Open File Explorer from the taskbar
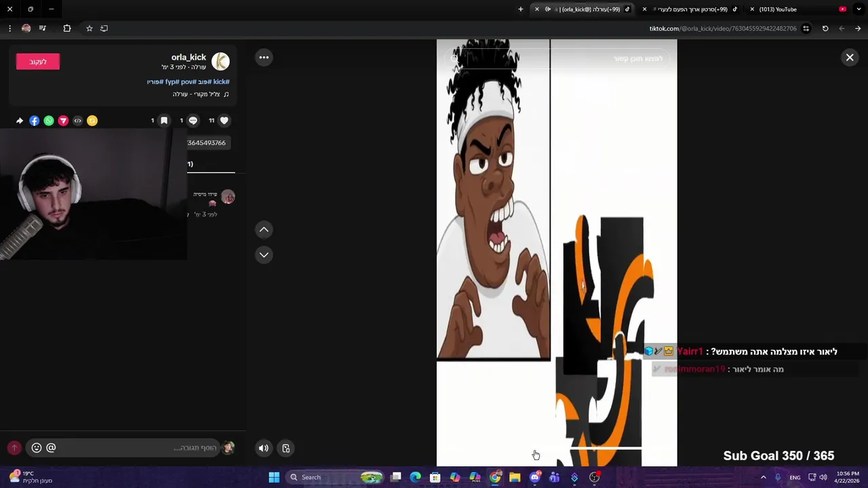The width and height of the screenshot is (868, 488). [x=515, y=477]
